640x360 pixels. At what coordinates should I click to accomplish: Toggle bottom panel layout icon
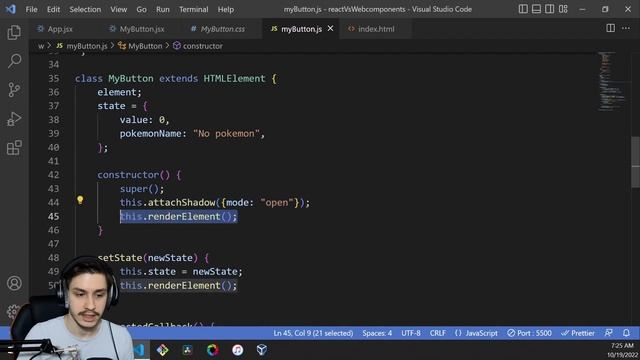(536, 9)
